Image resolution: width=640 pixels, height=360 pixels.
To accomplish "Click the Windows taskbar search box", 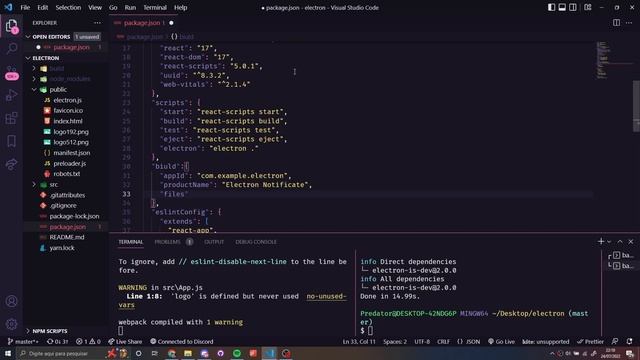I will pyautogui.click(x=60, y=353).
